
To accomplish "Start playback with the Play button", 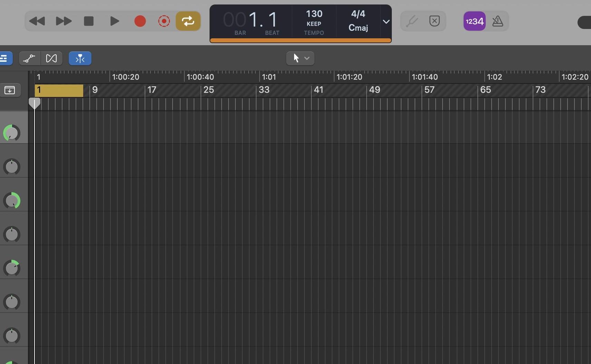I will 114,21.
